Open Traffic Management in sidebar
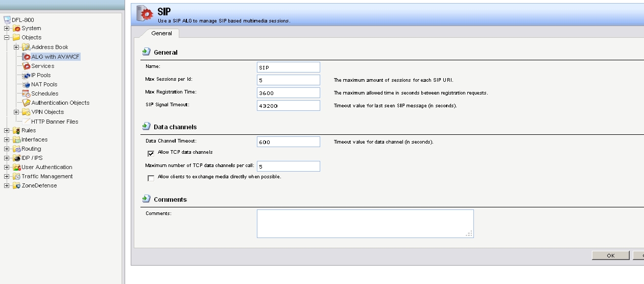Image resolution: width=644 pixels, height=284 pixels. [47, 176]
